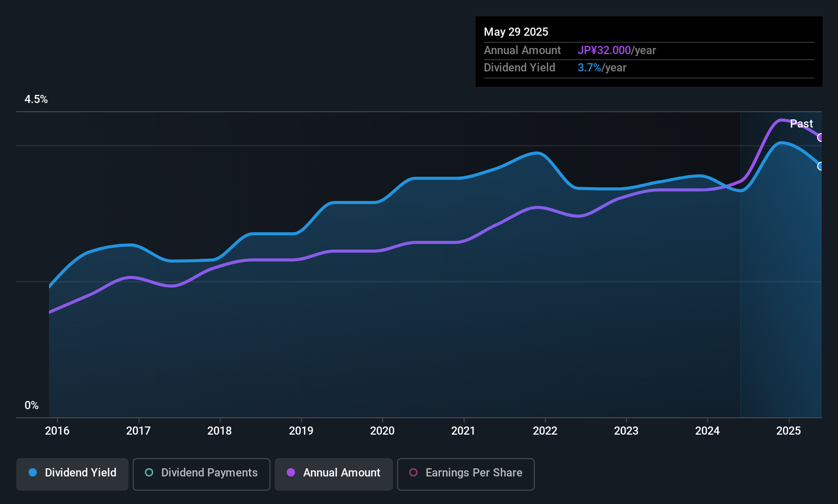Click the blue Dividend Yield legend dot
Viewport: 838px width, 504px height.
[x=33, y=472]
